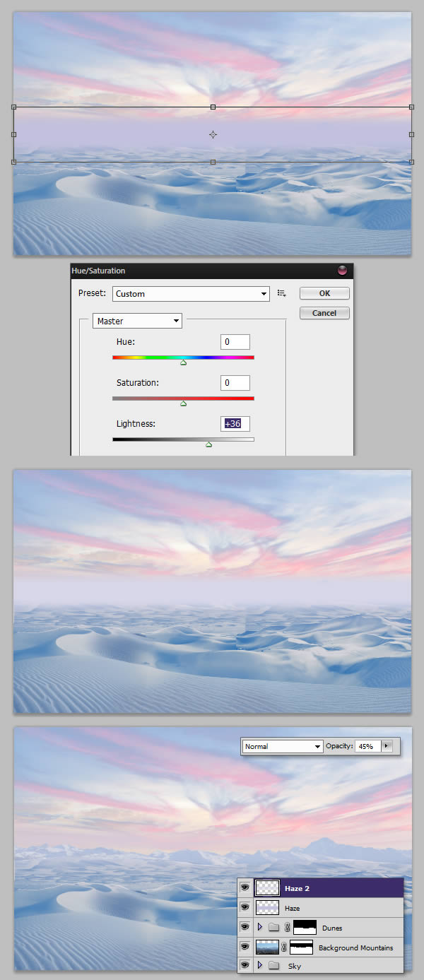The image size is (424, 980).
Task: Toggle visibility of the Sky group
Action: point(245,966)
